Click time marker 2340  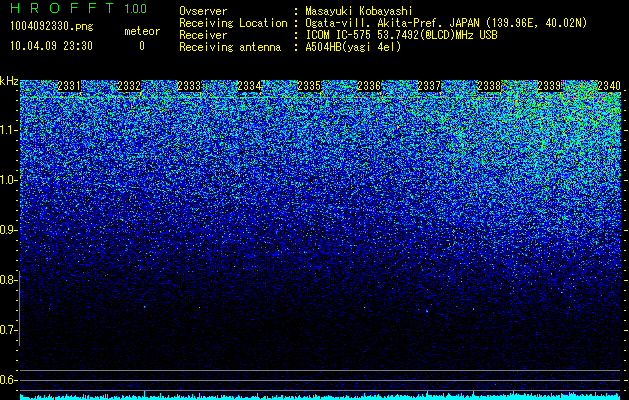click(609, 86)
